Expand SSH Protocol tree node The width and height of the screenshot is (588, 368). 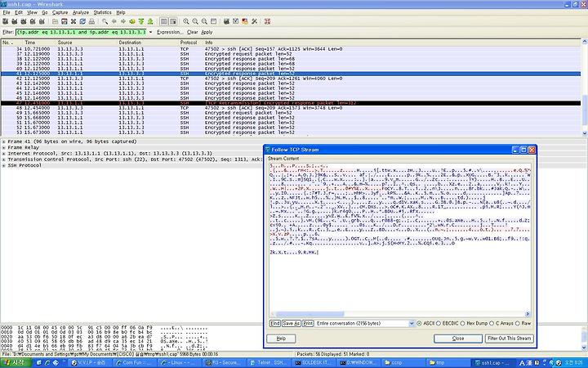pyautogui.click(x=3, y=165)
